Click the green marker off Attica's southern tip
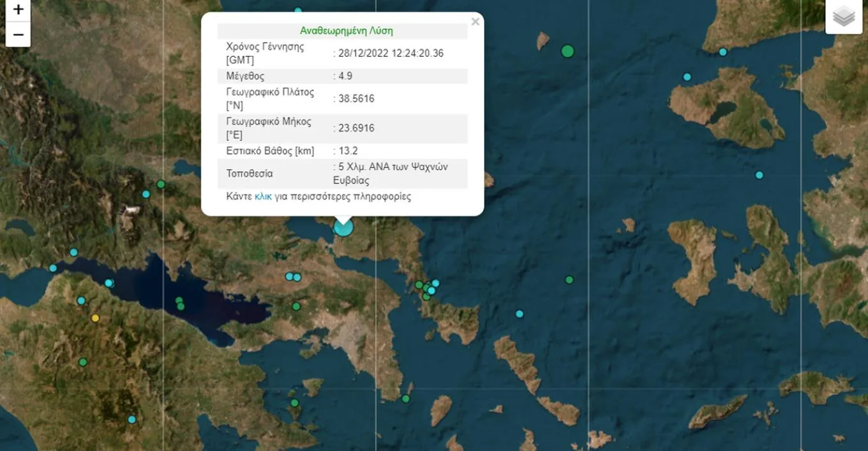Image resolution: width=868 pixels, height=451 pixels. click(405, 399)
